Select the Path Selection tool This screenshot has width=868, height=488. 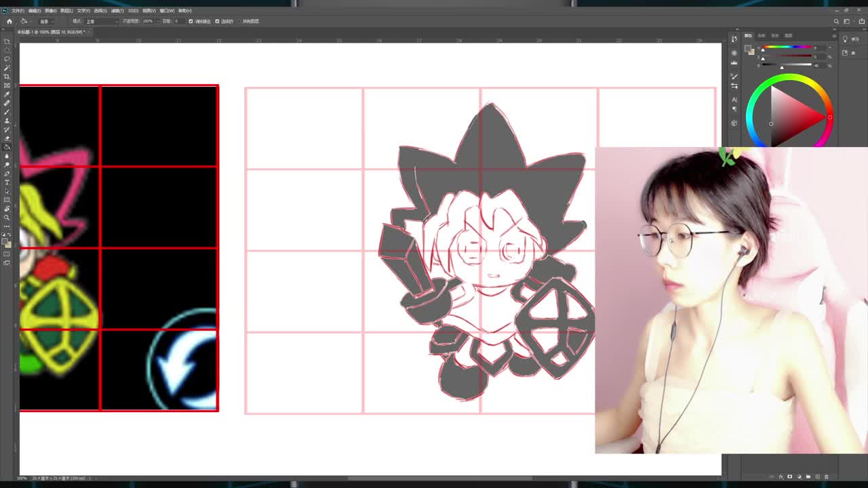click(7, 190)
